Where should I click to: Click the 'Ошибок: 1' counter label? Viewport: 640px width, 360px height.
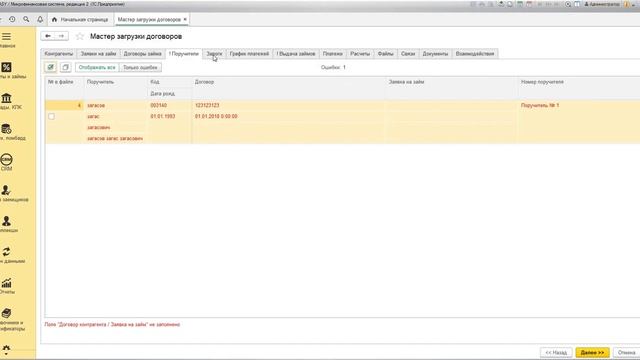coord(333,67)
